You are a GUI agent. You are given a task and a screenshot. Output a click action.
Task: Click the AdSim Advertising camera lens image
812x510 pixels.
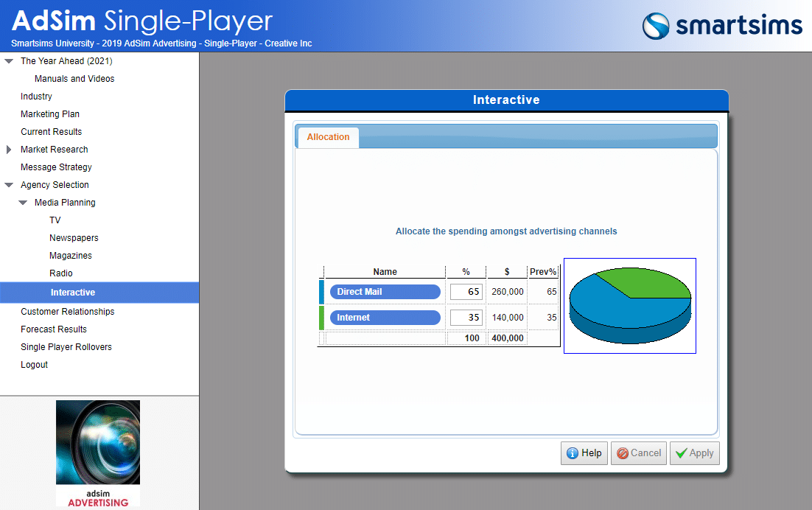tap(98, 453)
